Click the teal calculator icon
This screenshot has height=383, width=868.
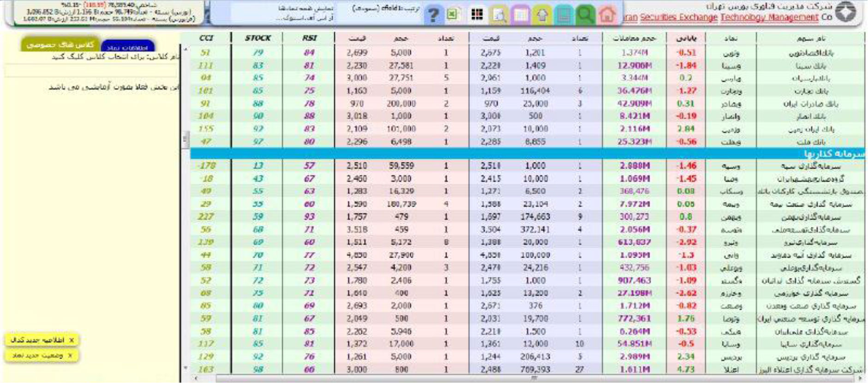pyautogui.click(x=564, y=15)
